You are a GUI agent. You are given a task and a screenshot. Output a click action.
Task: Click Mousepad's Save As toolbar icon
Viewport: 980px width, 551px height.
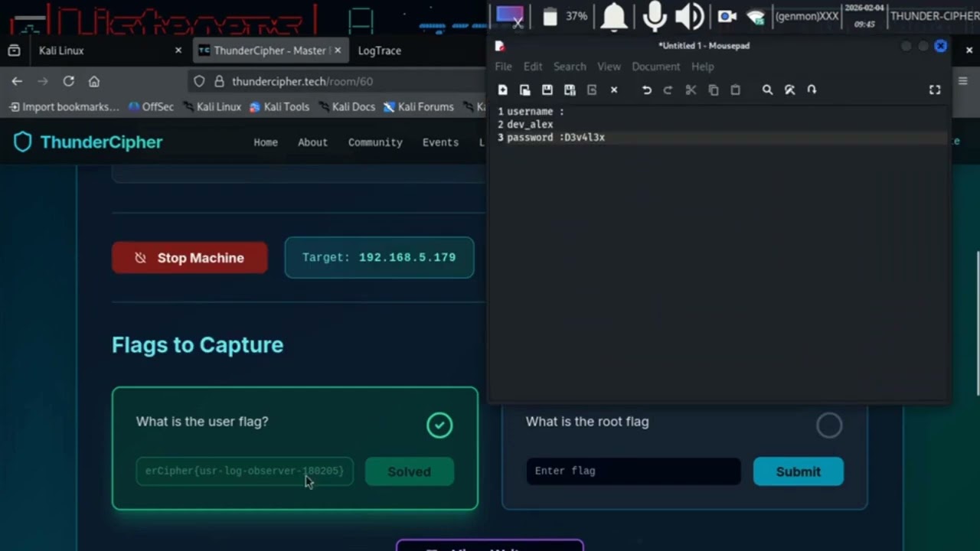570,90
